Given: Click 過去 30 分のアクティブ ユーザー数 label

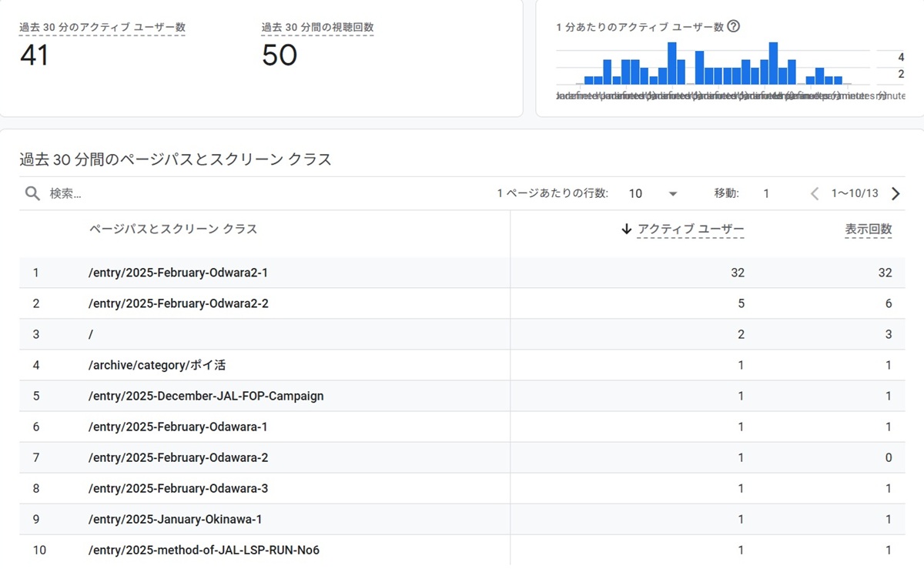Looking at the screenshot, I should pyautogui.click(x=102, y=27).
